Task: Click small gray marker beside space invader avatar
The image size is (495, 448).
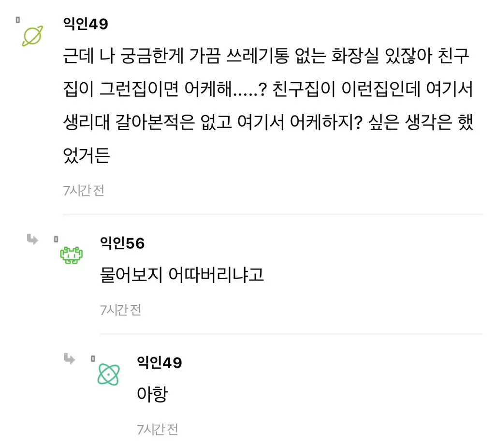Action: coord(56,239)
